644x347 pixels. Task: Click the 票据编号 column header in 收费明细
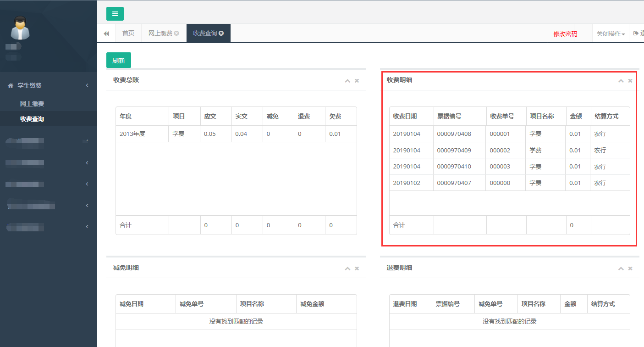449,116
